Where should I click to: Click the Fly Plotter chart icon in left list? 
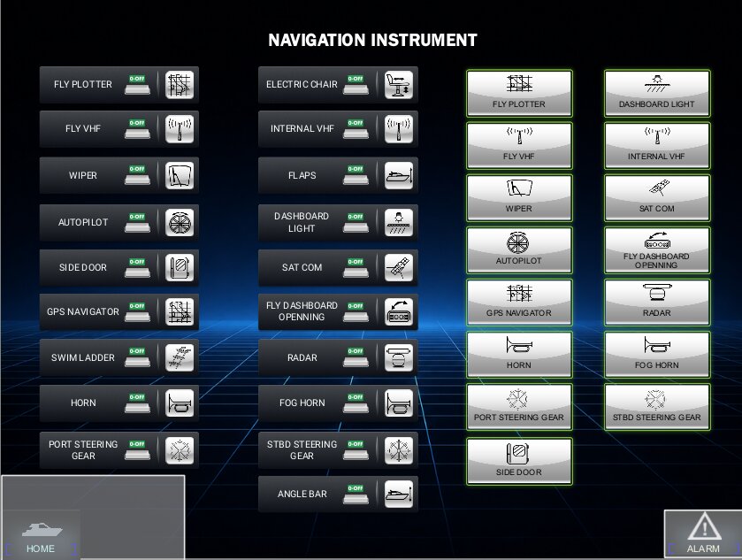[x=180, y=85]
